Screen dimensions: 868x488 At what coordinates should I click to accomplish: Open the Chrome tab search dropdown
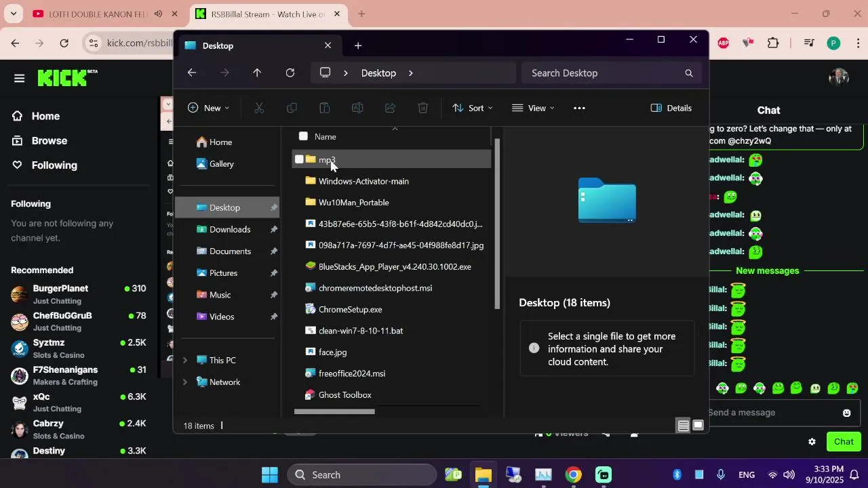point(14,14)
